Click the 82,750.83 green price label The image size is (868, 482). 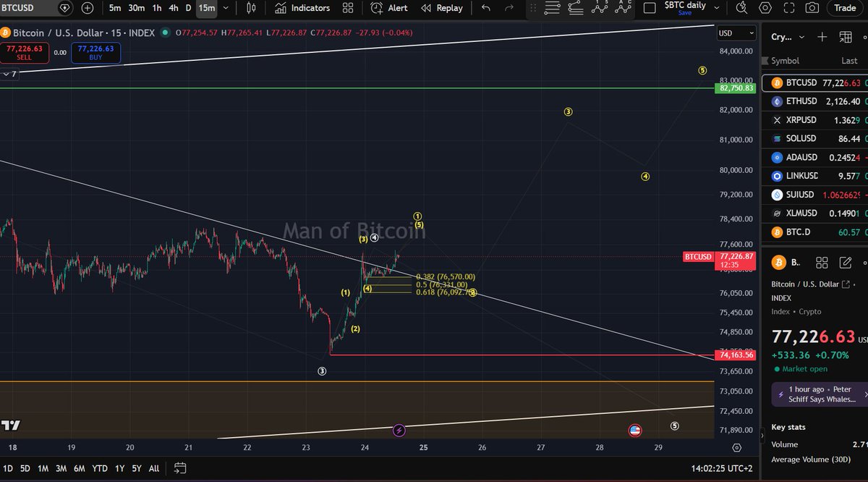pyautogui.click(x=735, y=88)
